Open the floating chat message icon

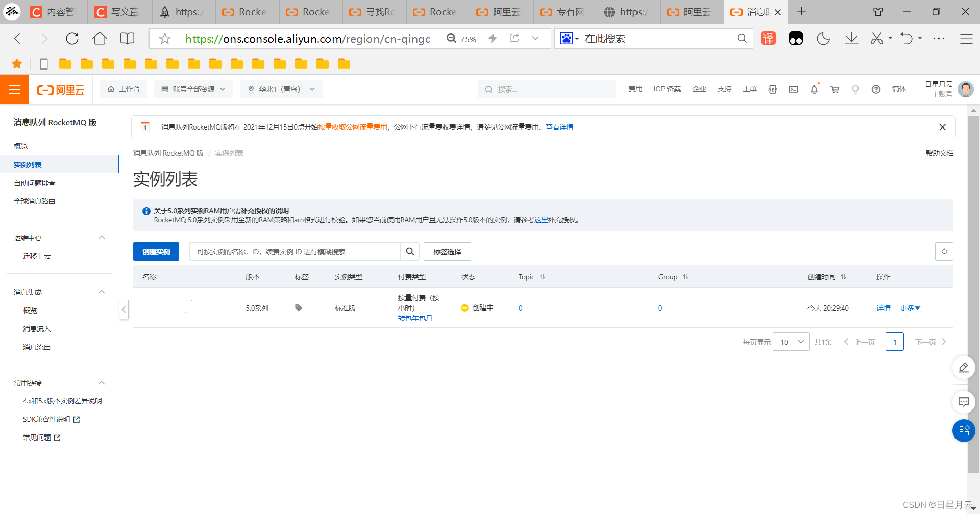[x=964, y=402]
